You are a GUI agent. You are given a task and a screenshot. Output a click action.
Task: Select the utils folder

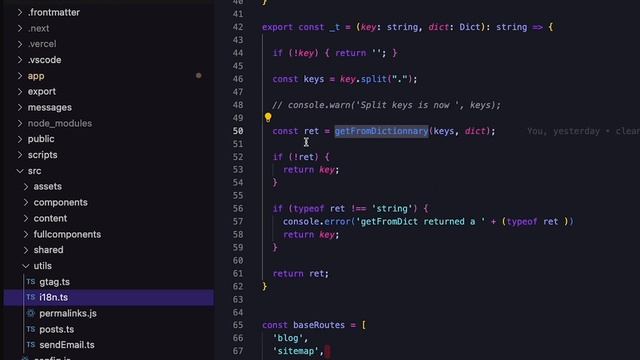[42, 266]
